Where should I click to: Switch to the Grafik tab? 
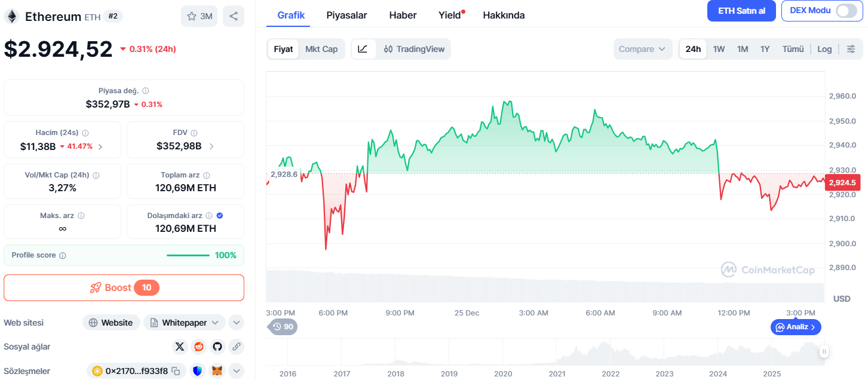pos(292,15)
